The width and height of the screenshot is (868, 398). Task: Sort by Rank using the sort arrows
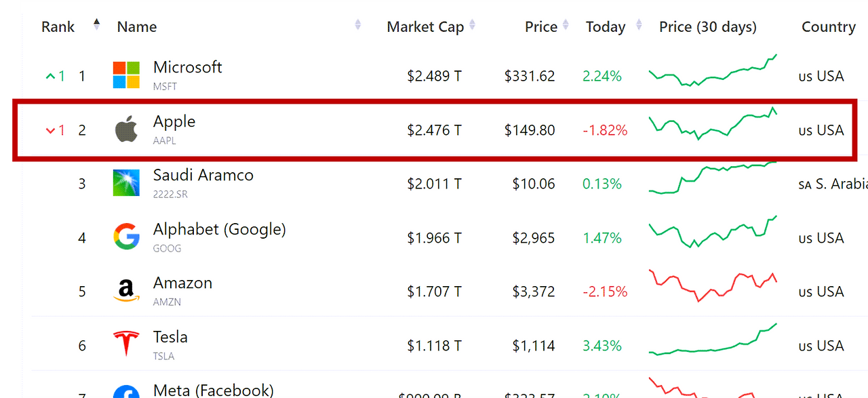point(96,25)
